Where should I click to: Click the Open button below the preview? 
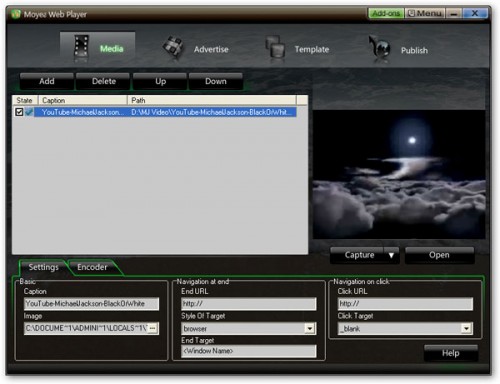439,255
